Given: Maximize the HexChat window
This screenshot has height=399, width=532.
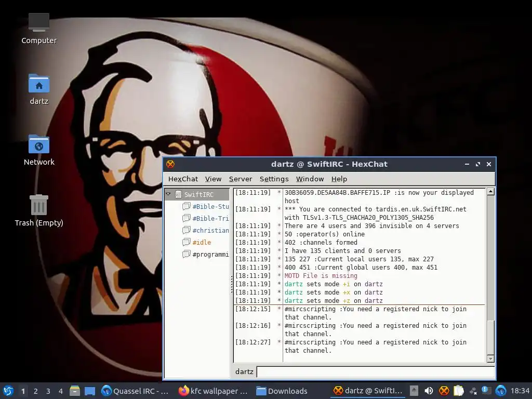Looking at the screenshot, I should pos(478,164).
